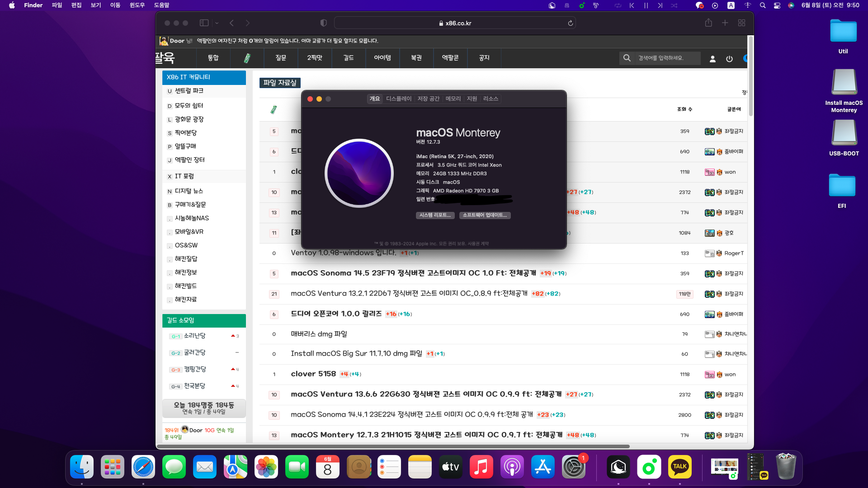This screenshot has width=868, height=488.
Task: Switch to 메모리 tab
Action: click(x=453, y=99)
